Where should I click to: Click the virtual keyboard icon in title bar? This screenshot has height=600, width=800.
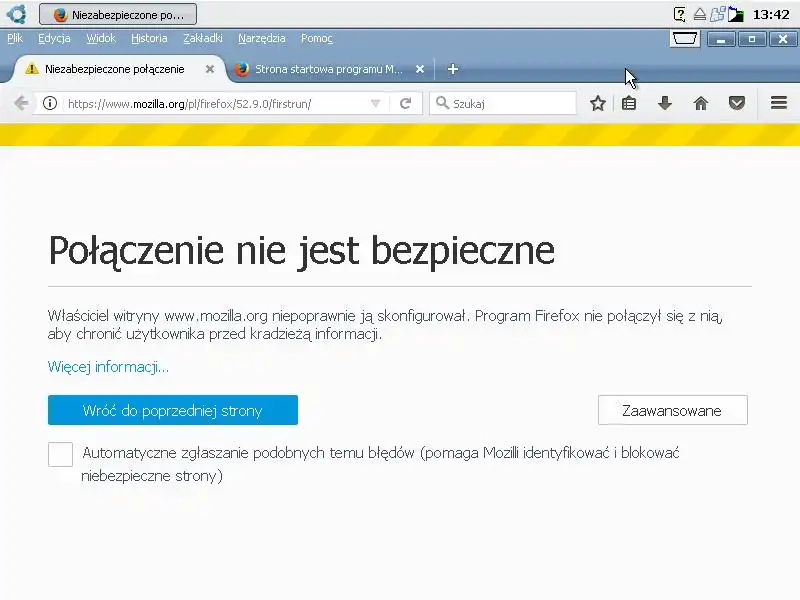684,39
